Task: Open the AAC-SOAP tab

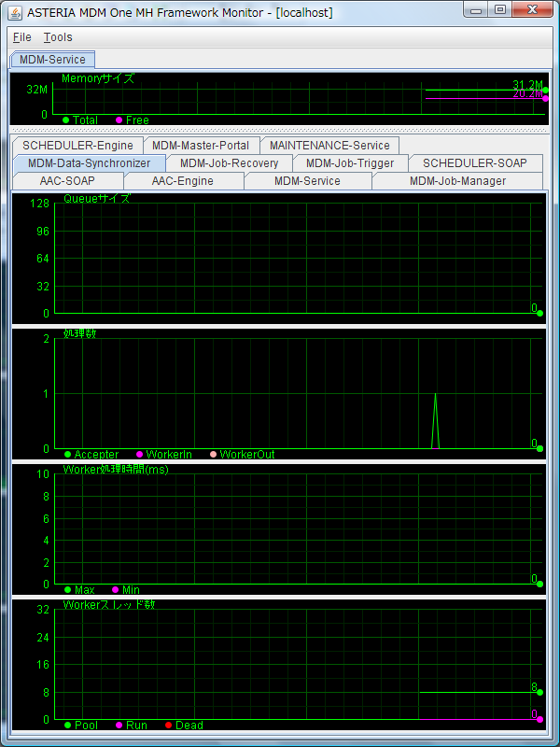Action: click(x=67, y=181)
